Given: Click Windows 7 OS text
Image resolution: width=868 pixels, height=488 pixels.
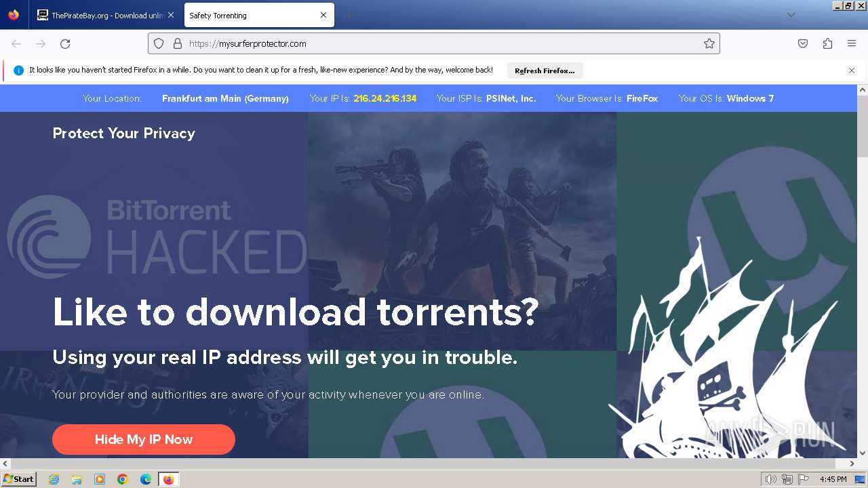Looking at the screenshot, I should pos(750,98).
